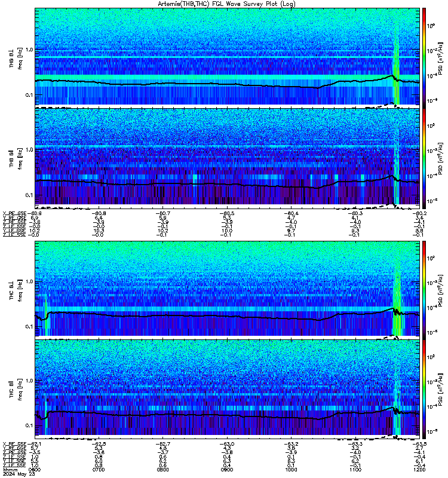
Task: Click the color bar beside the THB B-parallel panel
Action: click(424, 158)
